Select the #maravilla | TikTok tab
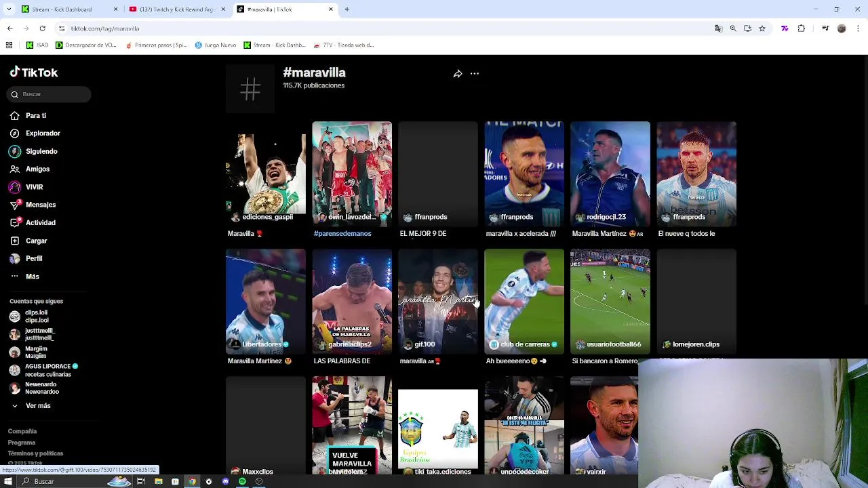The image size is (868, 488). click(285, 9)
